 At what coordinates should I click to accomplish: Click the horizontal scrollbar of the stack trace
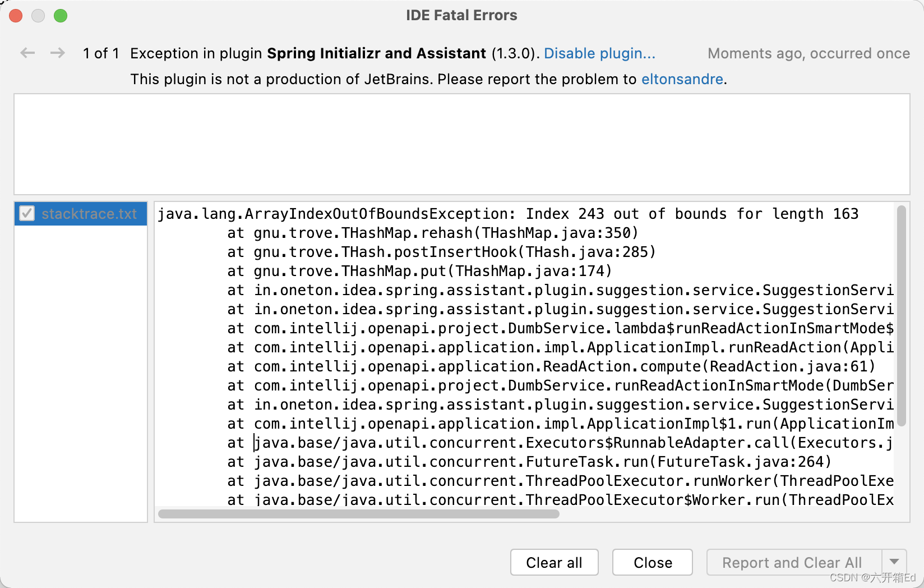click(359, 514)
